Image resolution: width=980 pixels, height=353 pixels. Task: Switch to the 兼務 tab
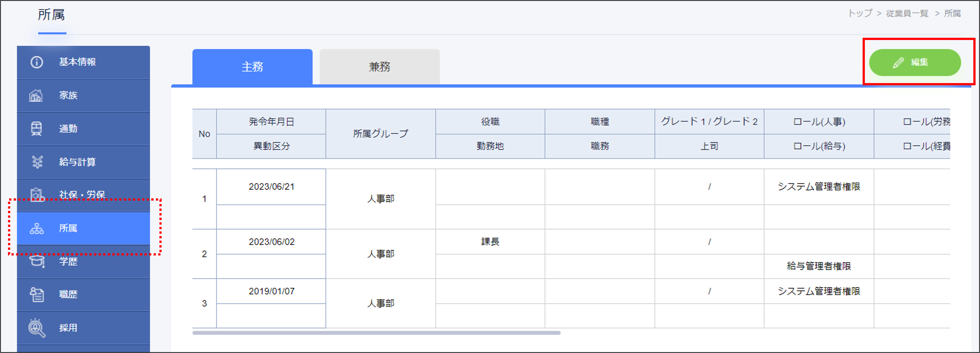379,67
